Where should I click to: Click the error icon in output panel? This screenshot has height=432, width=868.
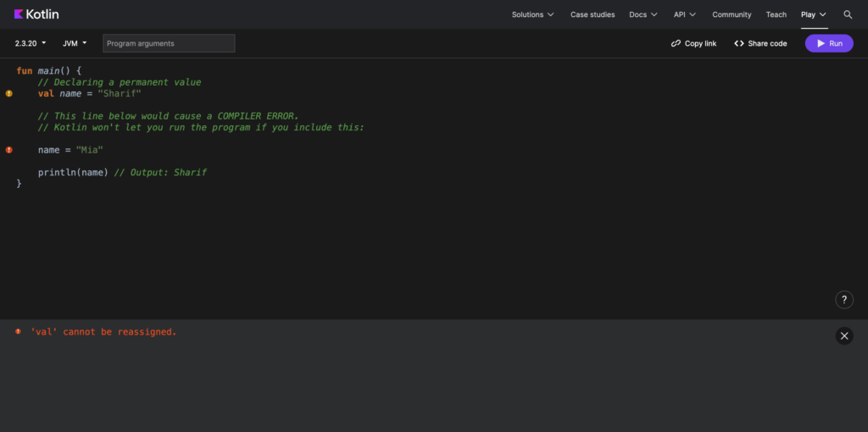click(x=18, y=332)
